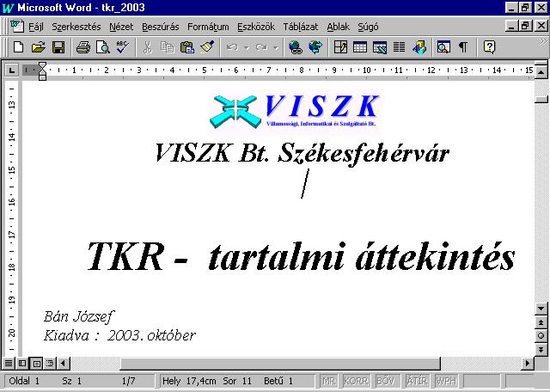Open the Táblázat menu
The width and height of the screenshot is (550, 392).
tap(301, 27)
